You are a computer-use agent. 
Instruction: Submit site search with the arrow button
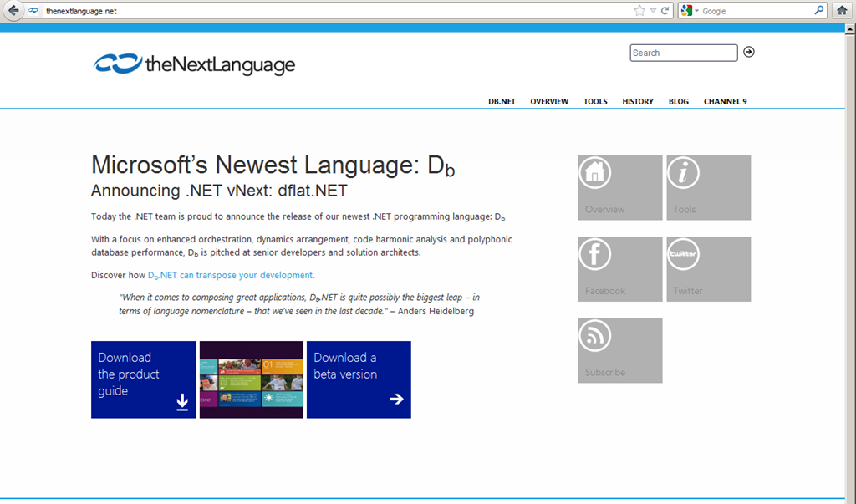click(749, 52)
